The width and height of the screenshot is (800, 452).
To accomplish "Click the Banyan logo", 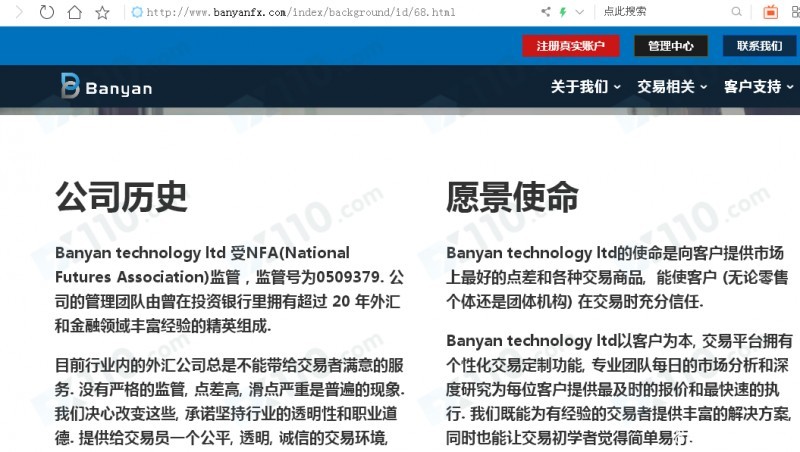I will pyautogui.click(x=107, y=86).
